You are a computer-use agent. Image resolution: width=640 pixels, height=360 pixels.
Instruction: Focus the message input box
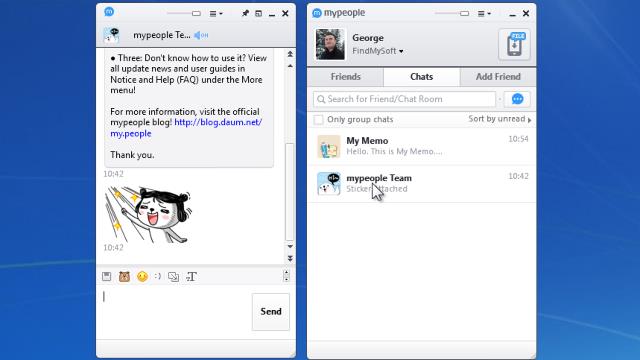point(176,311)
